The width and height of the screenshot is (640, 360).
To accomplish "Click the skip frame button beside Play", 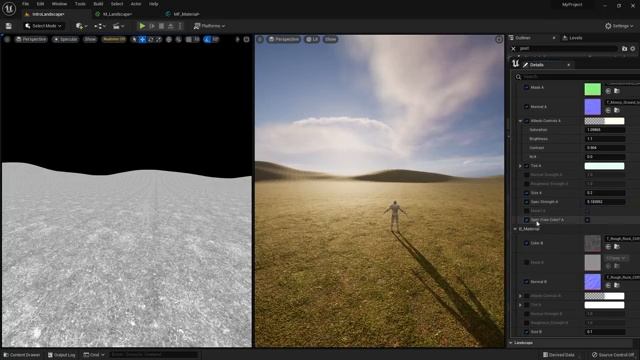I will [x=152, y=26].
